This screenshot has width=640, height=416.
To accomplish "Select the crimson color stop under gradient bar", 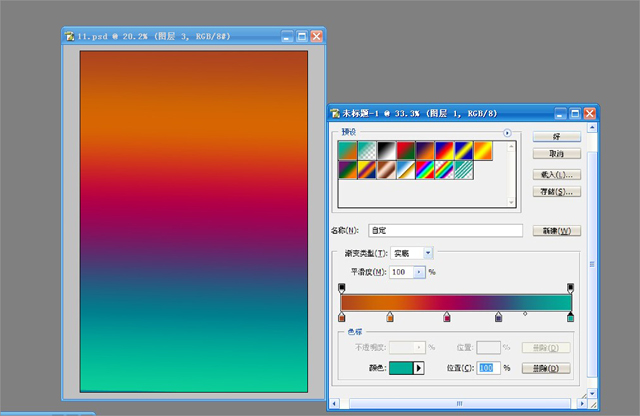I will pos(447,317).
